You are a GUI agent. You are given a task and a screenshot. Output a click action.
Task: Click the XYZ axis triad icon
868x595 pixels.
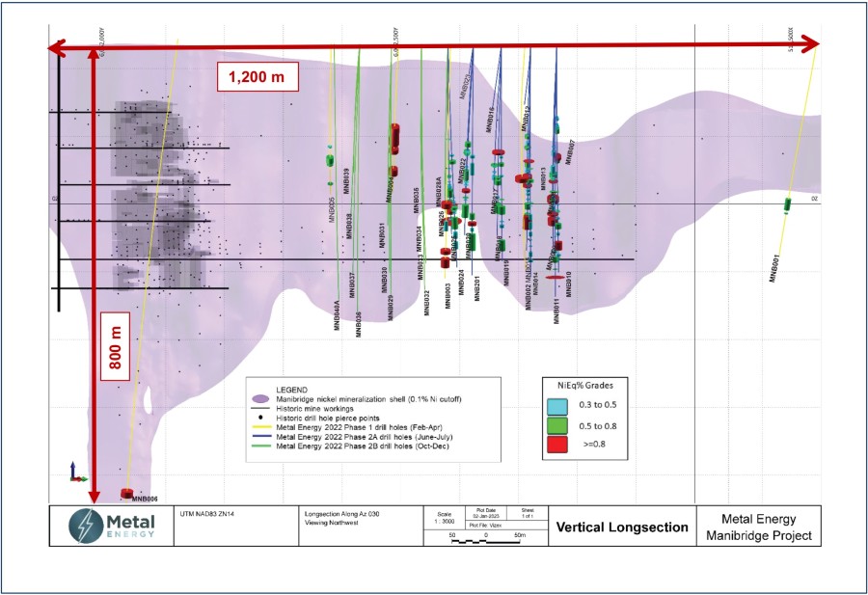[77, 473]
